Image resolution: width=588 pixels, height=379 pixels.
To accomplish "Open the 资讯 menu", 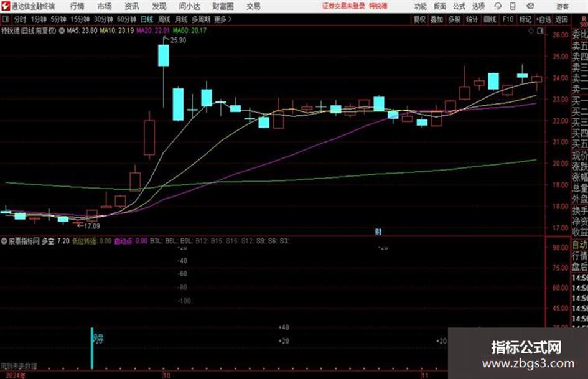I will [132, 6].
